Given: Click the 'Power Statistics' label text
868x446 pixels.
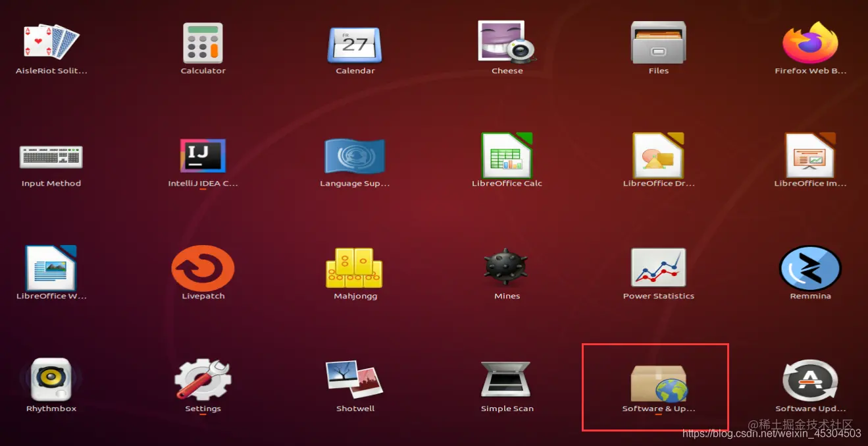Looking at the screenshot, I should tap(658, 296).
